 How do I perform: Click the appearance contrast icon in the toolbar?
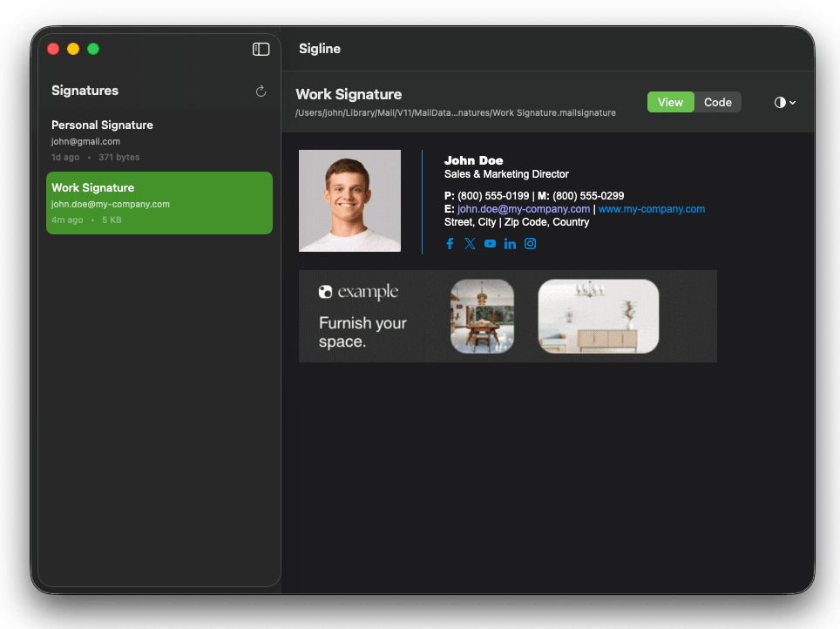pyautogui.click(x=779, y=102)
